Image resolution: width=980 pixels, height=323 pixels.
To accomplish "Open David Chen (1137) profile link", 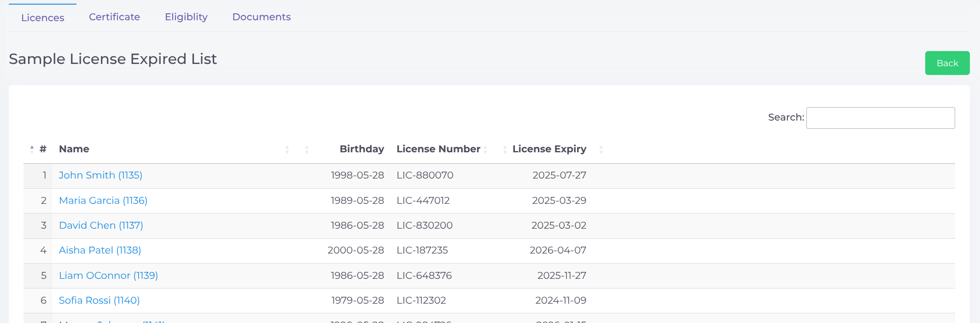I will [x=101, y=225].
